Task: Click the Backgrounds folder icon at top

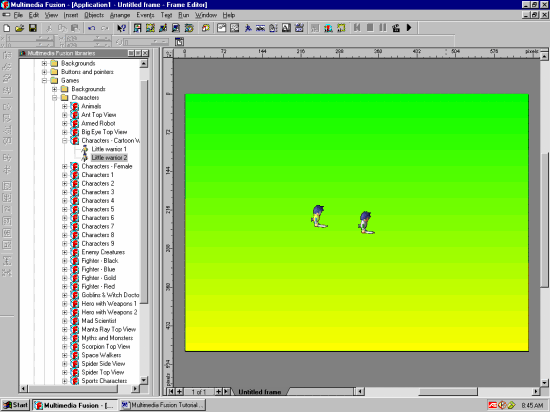Action: click(x=54, y=63)
